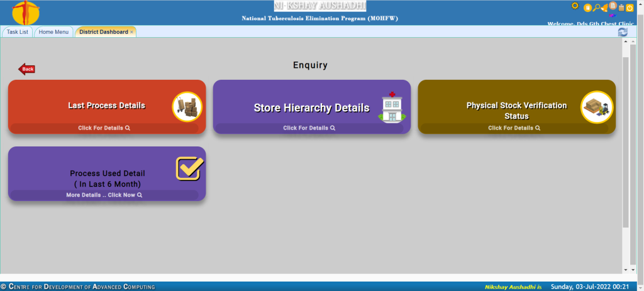Open the gear settings icon in header

(x=575, y=6)
